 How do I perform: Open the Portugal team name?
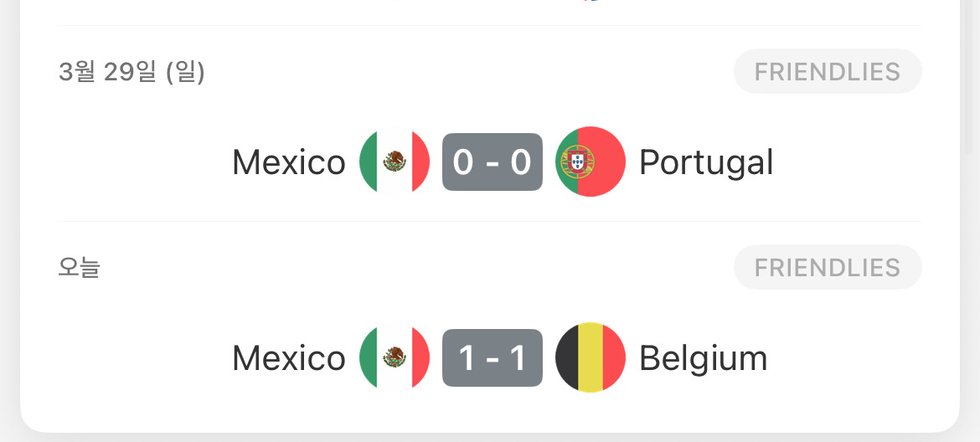(x=706, y=162)
